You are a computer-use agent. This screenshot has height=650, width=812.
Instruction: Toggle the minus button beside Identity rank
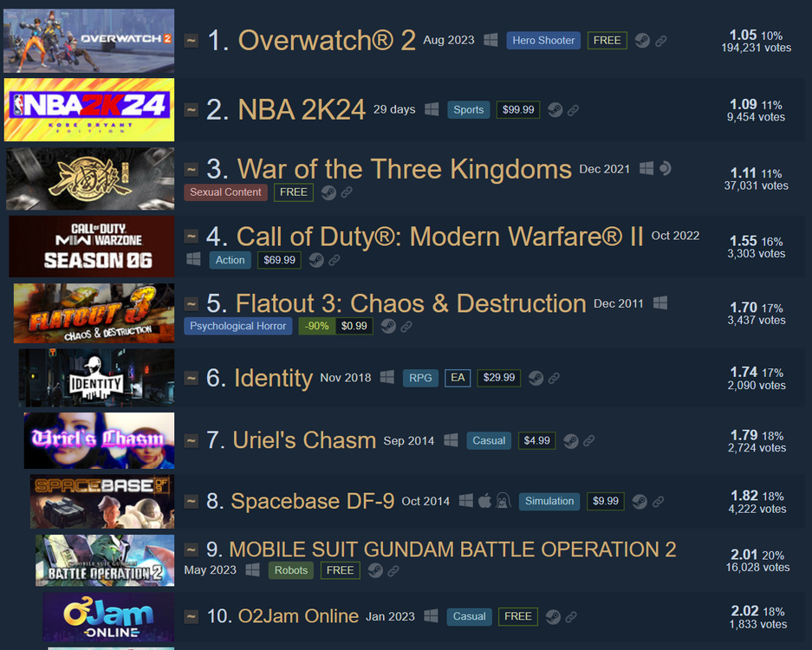(192, 378)
